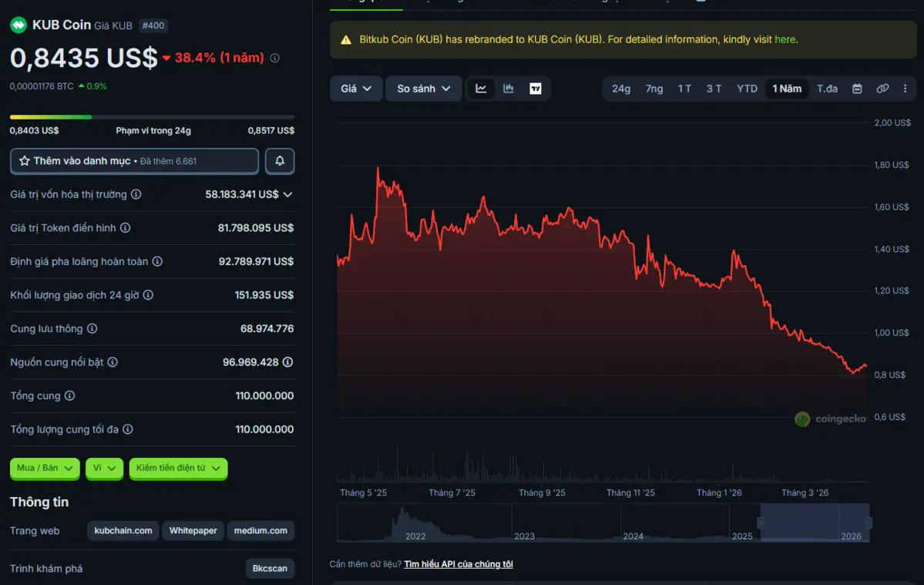Select the T.đa max range tab
This screenshot has width=924, height=585.
(x=827, y=89)
